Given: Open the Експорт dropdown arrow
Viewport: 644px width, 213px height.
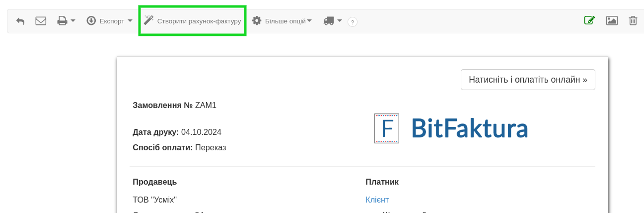Looking at the screenshot, I should click(x=130, y=21).
